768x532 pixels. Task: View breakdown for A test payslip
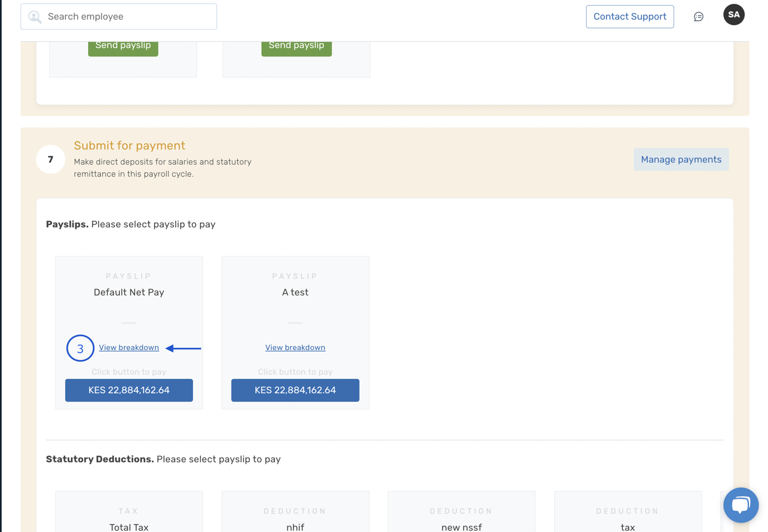295,347
